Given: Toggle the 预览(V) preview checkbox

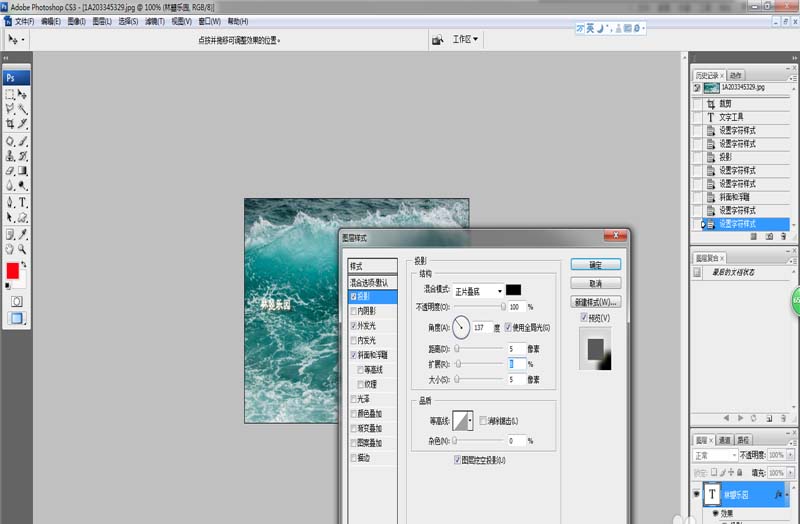Looking at the screenshot, I should (584, 317).
